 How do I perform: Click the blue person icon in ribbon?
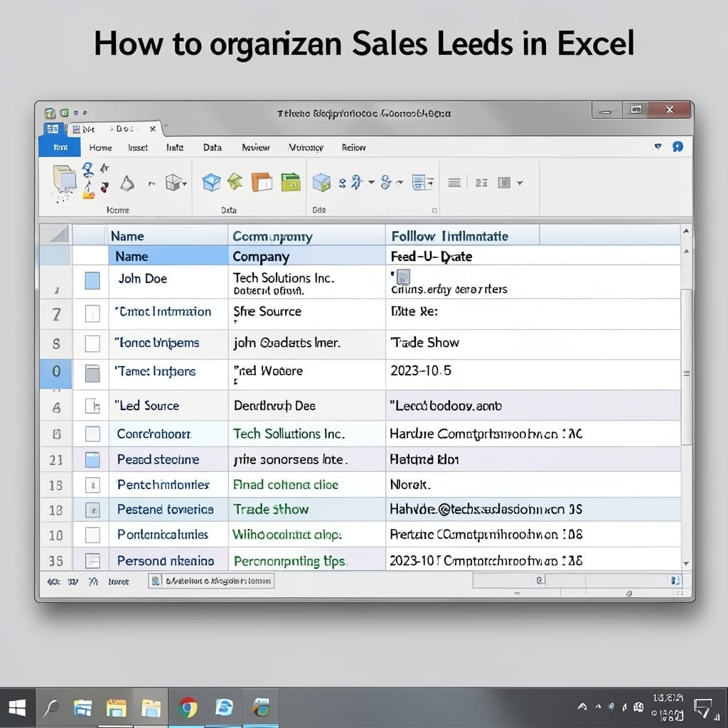87,169
